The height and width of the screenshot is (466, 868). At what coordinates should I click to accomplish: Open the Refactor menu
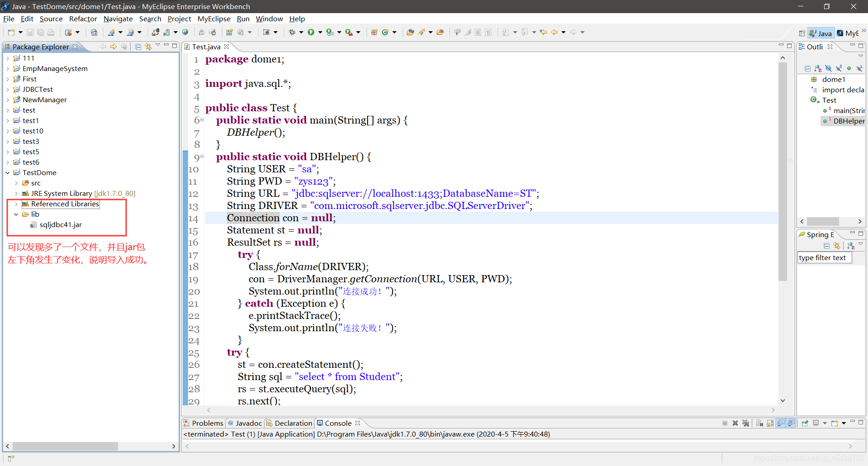coord(83,19)
